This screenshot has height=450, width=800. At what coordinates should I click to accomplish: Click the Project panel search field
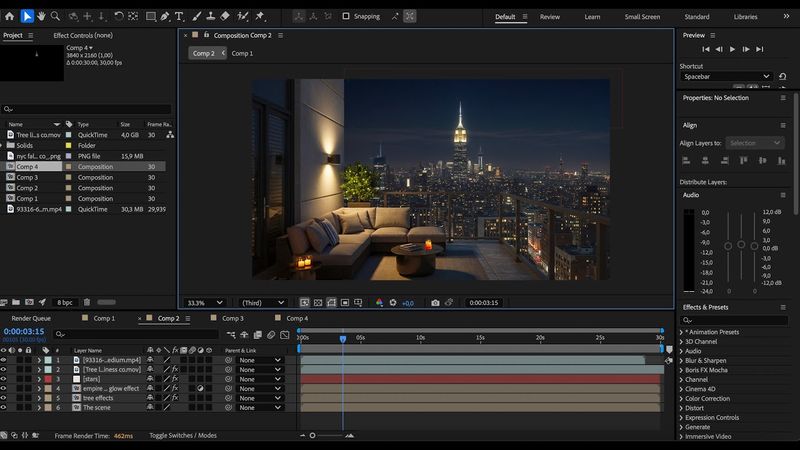[x=87, y=109]
